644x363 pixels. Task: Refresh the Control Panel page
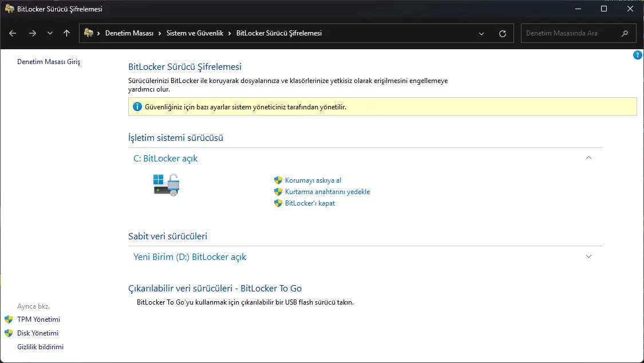(502, 34)
